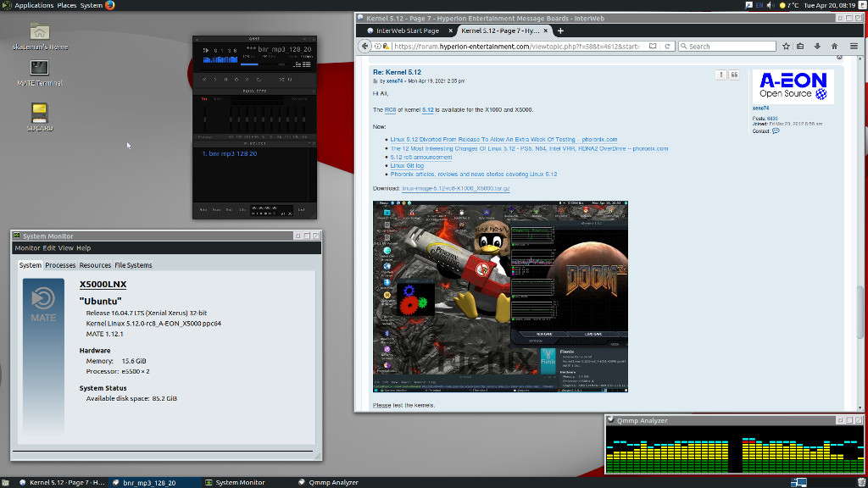
Task: Click the browser Search box
Action: (727, 47)
